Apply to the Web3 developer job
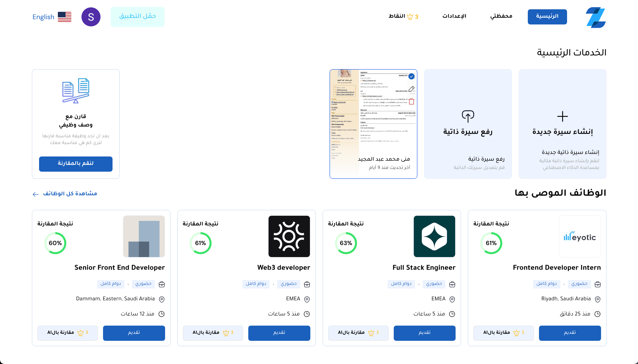Screen dimensions: 638x364 pos(279,333)
